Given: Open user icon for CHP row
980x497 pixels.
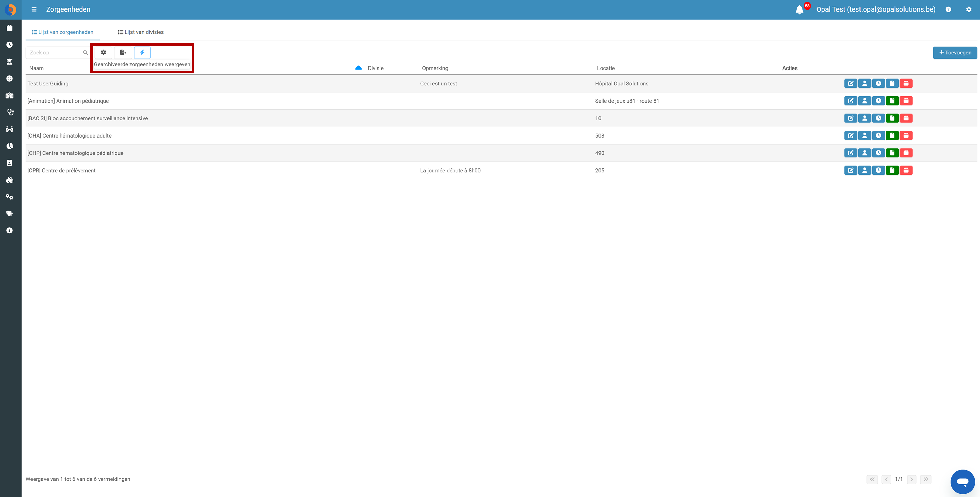Looking at the screenshot, I should point(864,153).
